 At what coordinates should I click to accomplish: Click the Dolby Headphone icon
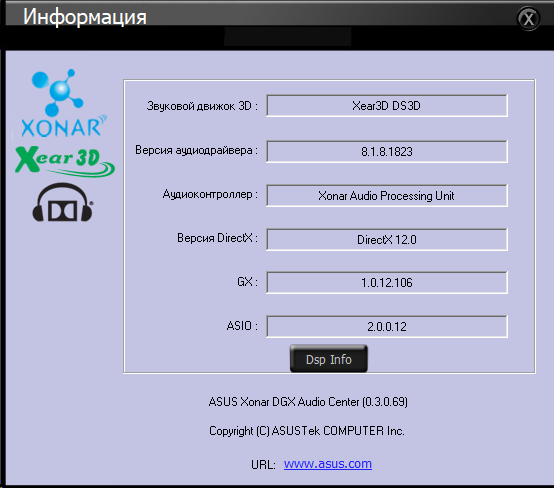point(63,202)
